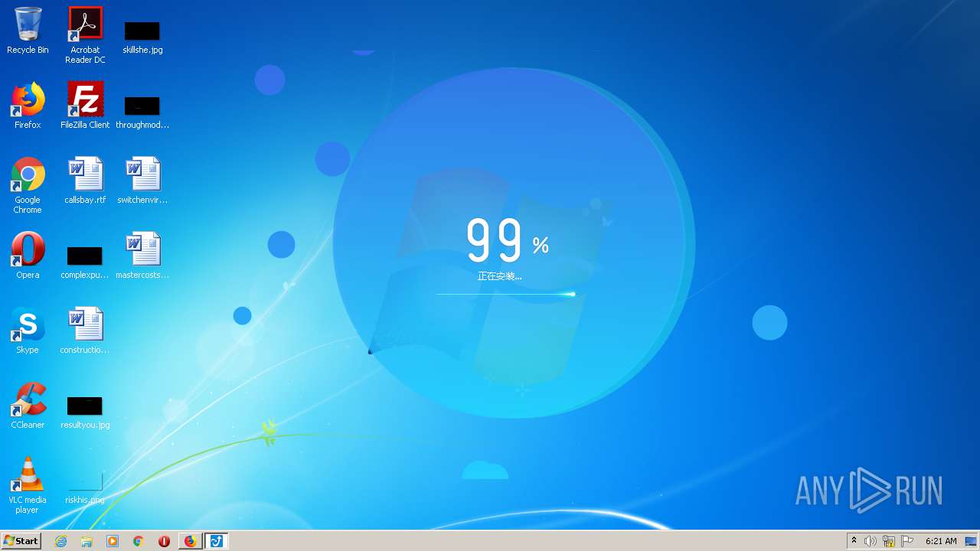Launch FileZilla Client shortcut
The height and width of the screenshot is (551, 980).
point(85,106)
